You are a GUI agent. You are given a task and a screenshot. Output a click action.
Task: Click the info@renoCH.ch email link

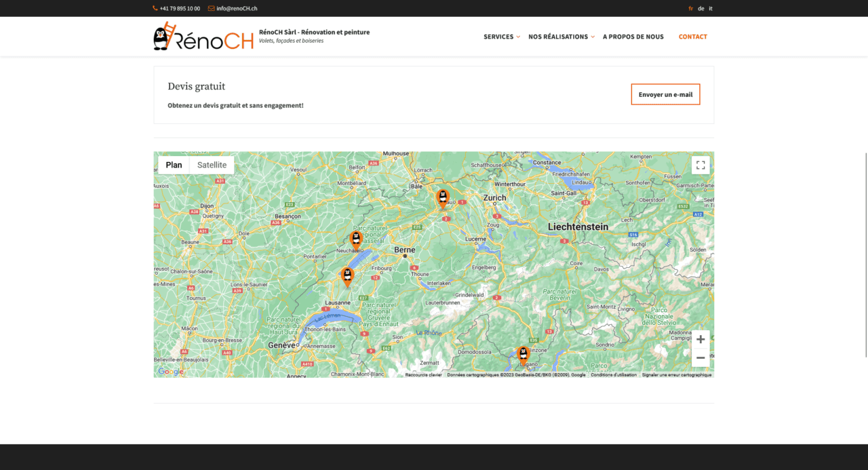click(x=237, y=8)
